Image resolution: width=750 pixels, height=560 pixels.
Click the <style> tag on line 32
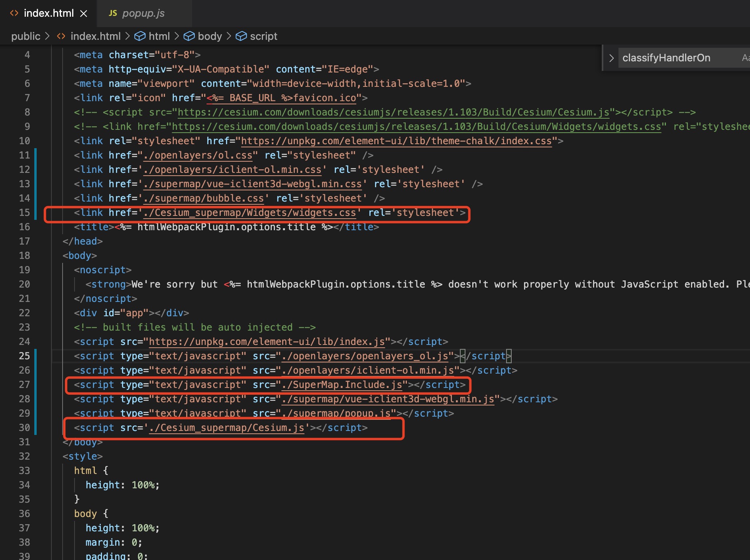coord(82,456)
